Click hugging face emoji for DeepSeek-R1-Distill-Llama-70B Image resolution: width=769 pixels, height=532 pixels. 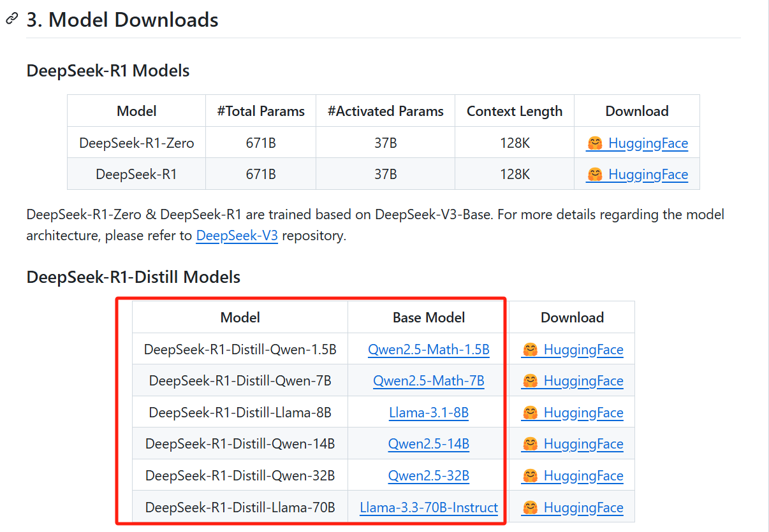(530, 508)
